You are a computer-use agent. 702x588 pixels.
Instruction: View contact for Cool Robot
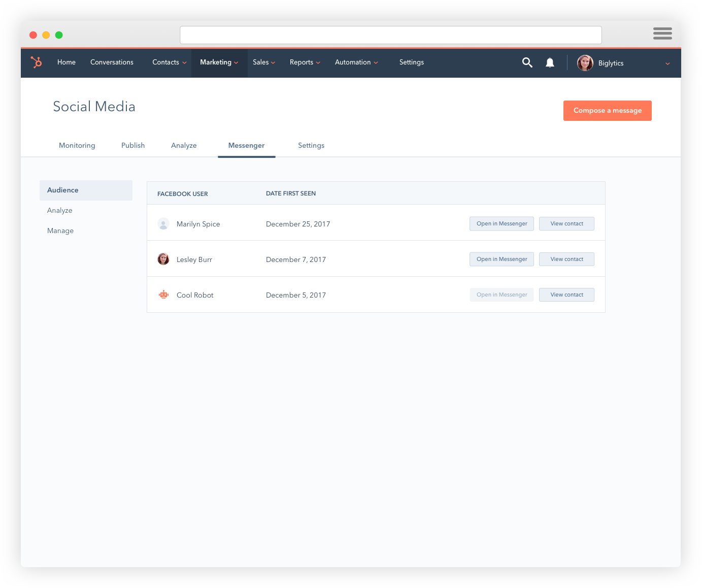tap(566, 295)
